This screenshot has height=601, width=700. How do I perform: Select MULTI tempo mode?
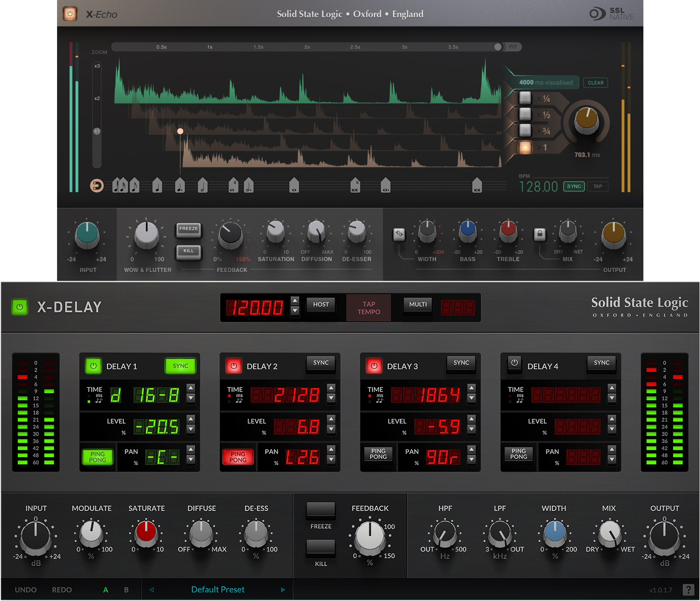(x=417, y=304)
